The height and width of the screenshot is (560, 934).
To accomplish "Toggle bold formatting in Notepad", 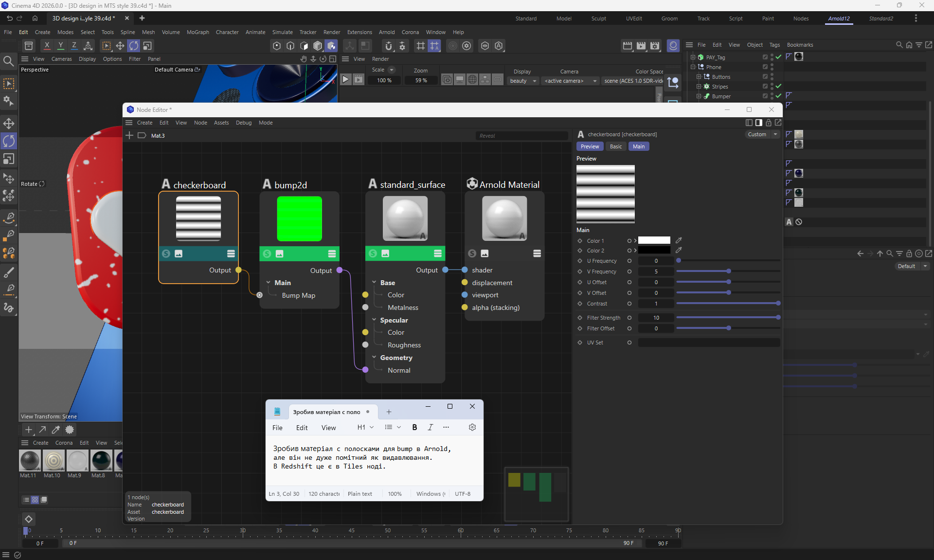I will click(414, 427).
